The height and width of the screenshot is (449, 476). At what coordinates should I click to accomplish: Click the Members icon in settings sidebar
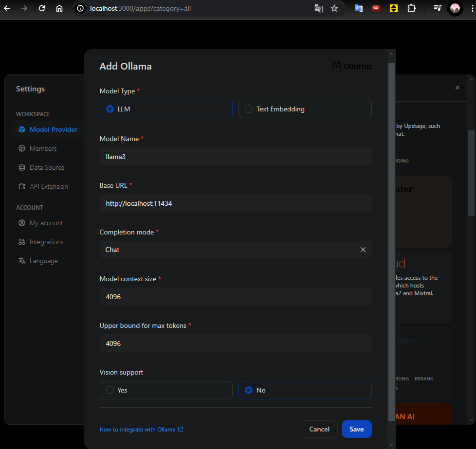[22, 148]
